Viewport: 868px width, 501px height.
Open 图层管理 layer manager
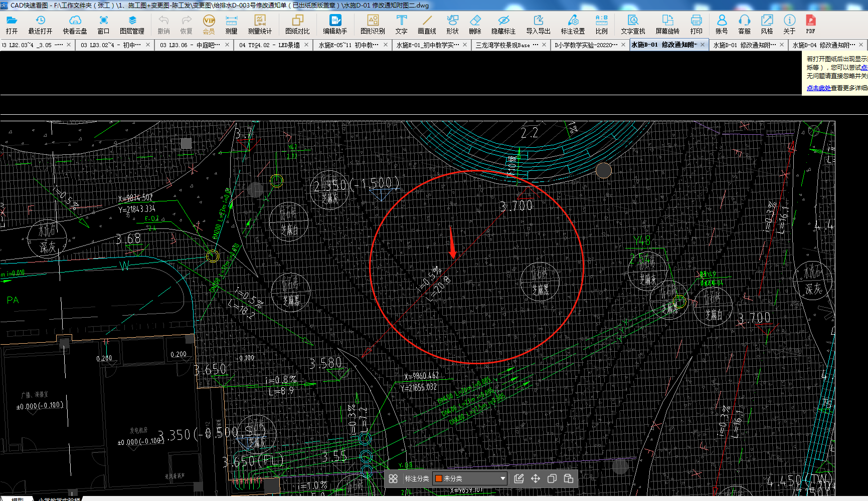click(132, 25)
